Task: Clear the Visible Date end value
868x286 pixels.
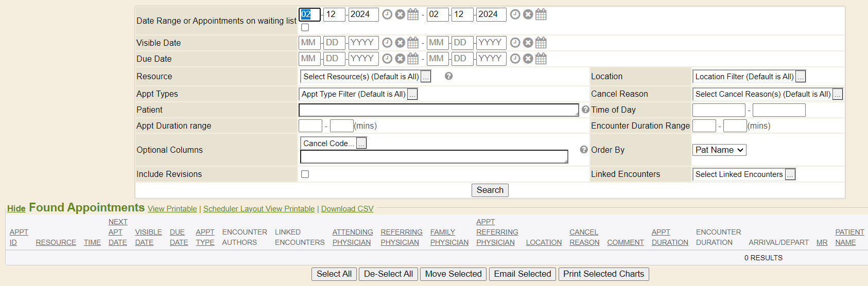Action: coord(528,43)
